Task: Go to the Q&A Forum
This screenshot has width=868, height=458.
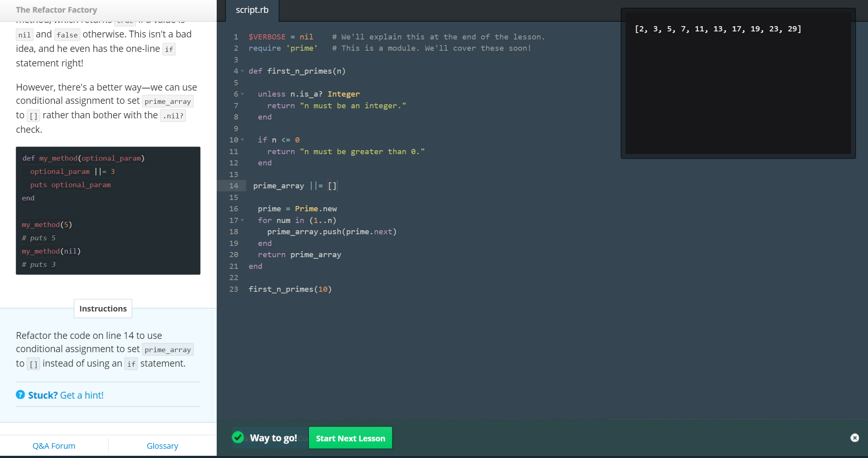Action: [x=54, y=446]
